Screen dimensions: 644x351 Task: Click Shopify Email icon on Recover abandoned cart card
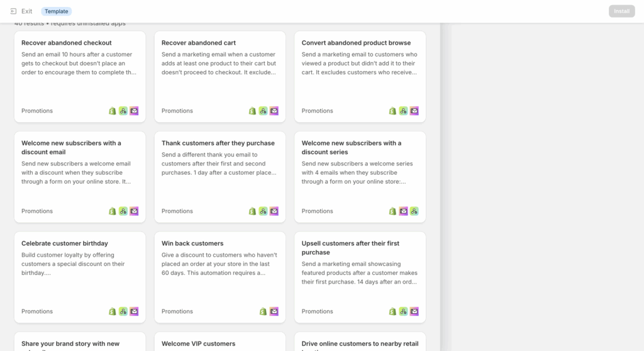click(x=274, y=111)
